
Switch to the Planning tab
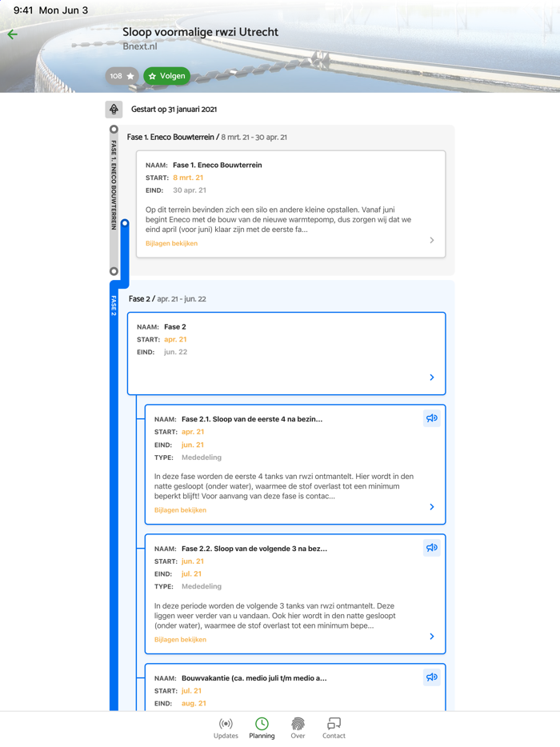[262, 728]
